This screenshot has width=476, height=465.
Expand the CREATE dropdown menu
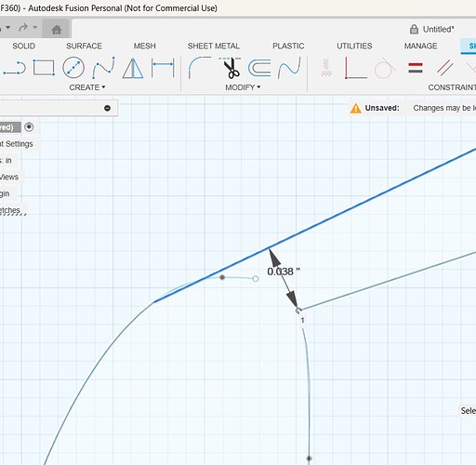(87, 87)
